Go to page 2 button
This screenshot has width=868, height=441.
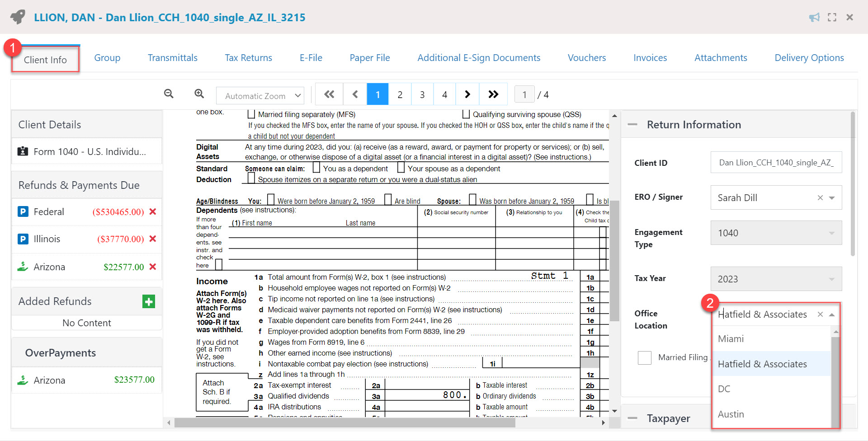pyautogui.click(x=400, y=94)
